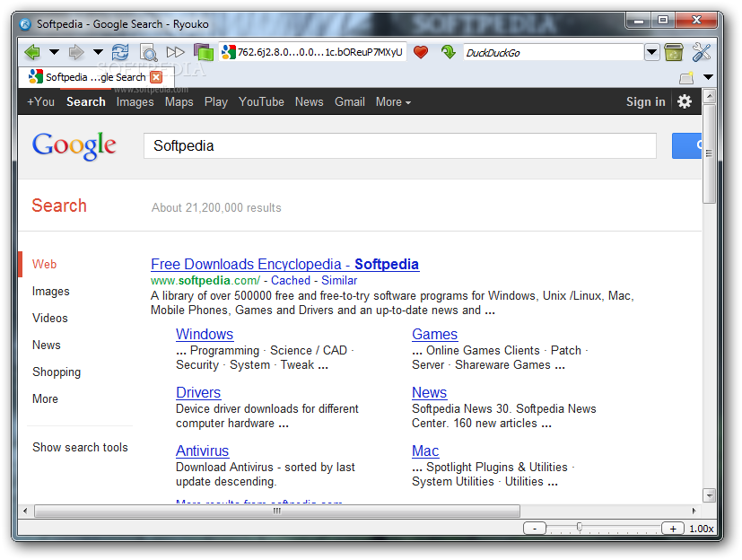742x560 pixels.
Task: Open the Mac sitelink
Action: (x=425, y=451)
